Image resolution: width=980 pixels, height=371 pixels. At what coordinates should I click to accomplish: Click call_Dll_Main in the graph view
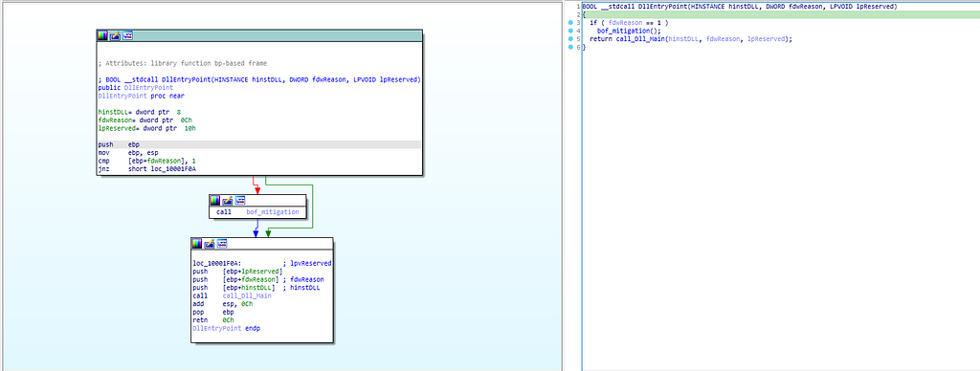(x=247, y=295)
